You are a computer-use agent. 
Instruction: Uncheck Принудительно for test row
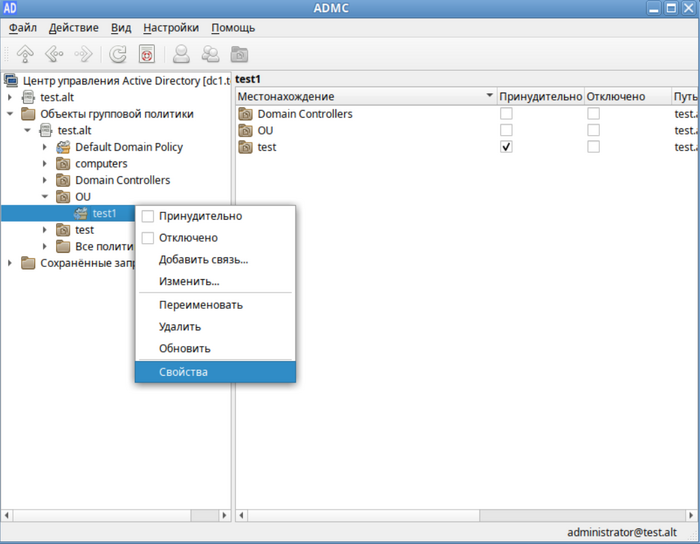(x=506, y=147)
